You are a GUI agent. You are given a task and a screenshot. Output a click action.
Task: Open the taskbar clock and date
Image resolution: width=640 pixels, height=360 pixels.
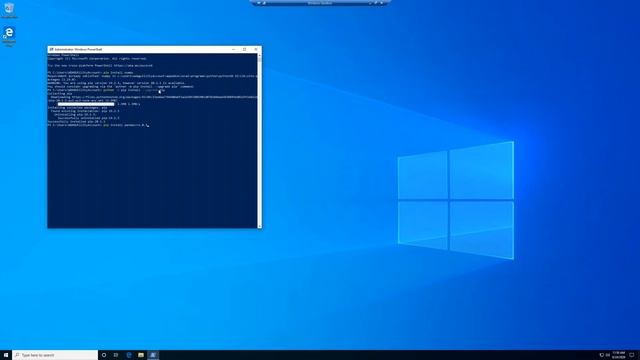619,355
